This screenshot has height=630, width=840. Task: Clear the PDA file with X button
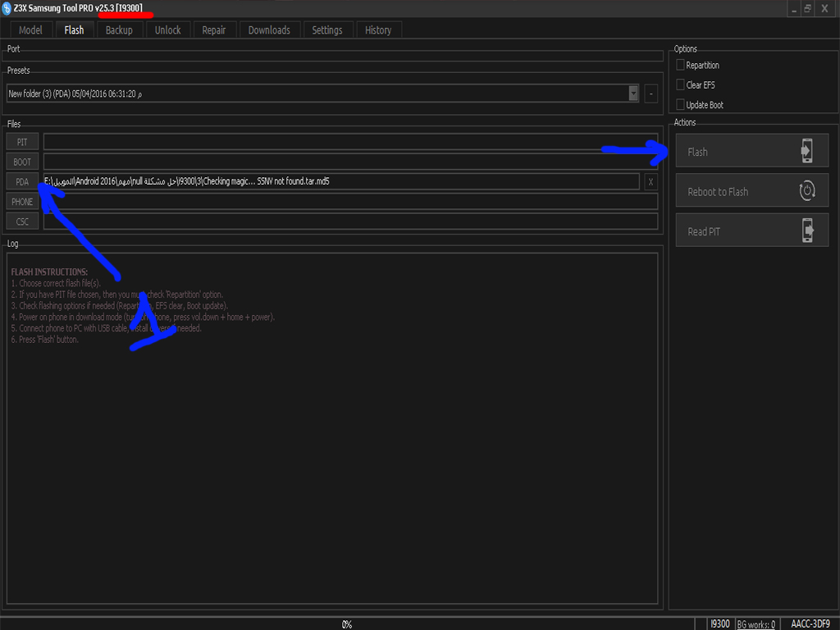651,181
